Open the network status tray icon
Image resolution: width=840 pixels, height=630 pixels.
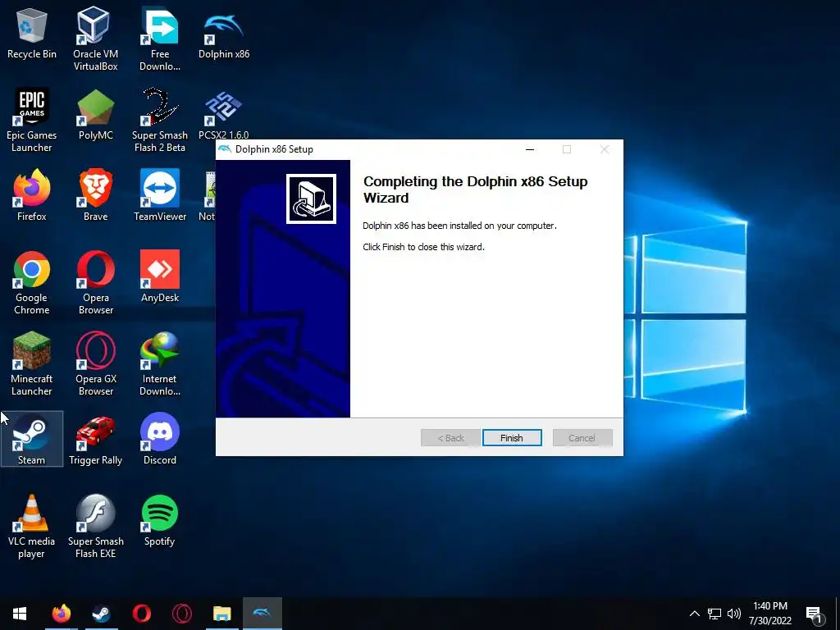pos(714,614)
